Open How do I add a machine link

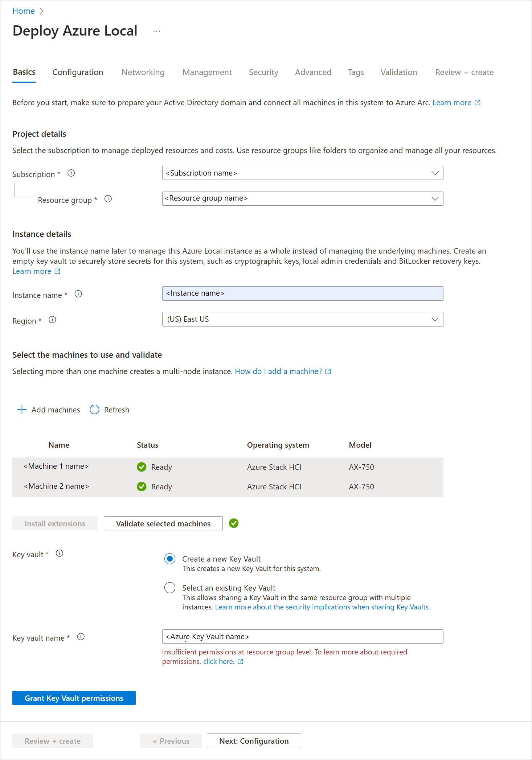tap(278, 371)
